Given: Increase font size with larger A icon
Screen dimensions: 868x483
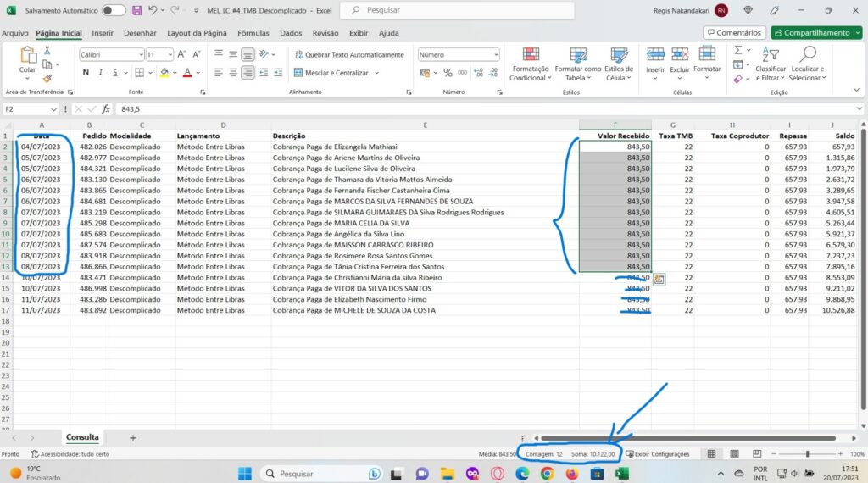Looking at the screenshot, I should point(181,54).
